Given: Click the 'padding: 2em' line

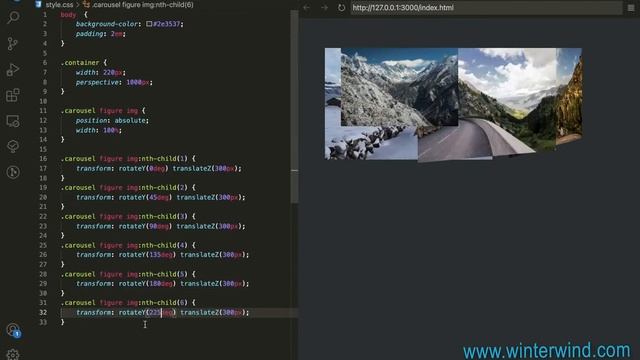Looking at the screenshot, I should (x=100, y=34).
